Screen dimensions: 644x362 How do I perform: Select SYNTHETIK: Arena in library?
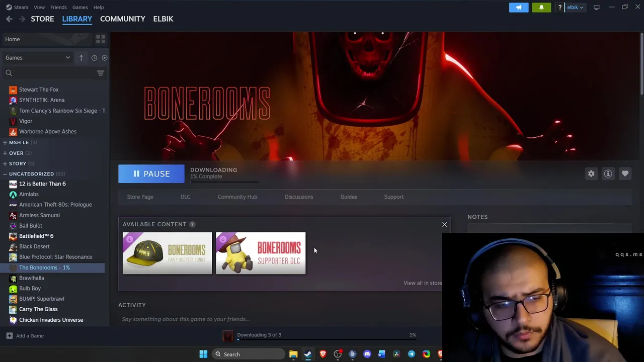coord(42,100)
